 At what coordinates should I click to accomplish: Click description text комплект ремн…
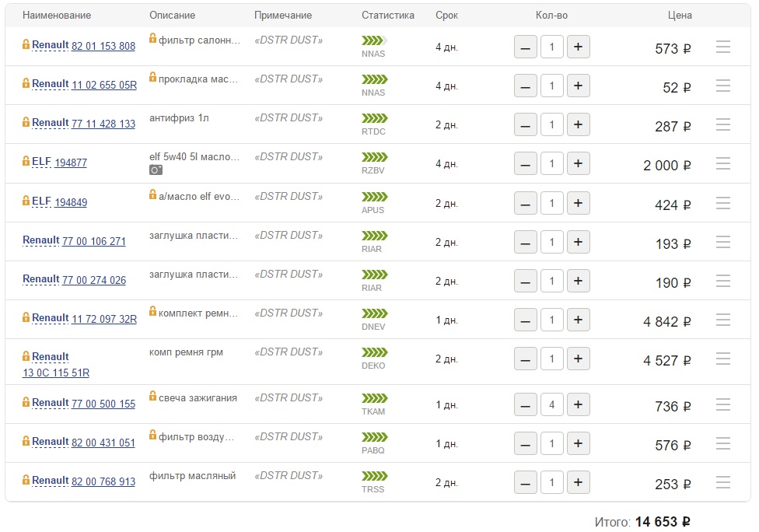point(198,313)
